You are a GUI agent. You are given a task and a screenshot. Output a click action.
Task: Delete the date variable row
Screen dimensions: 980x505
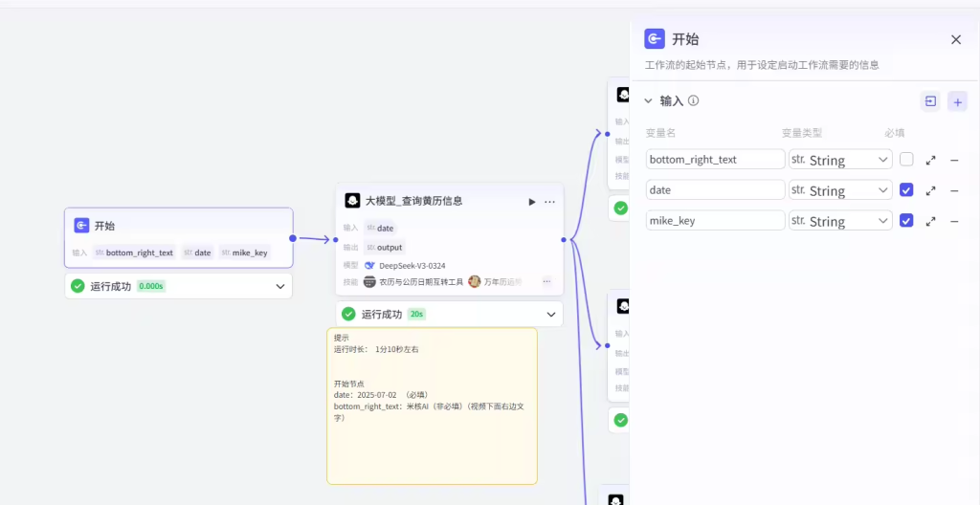954,190
